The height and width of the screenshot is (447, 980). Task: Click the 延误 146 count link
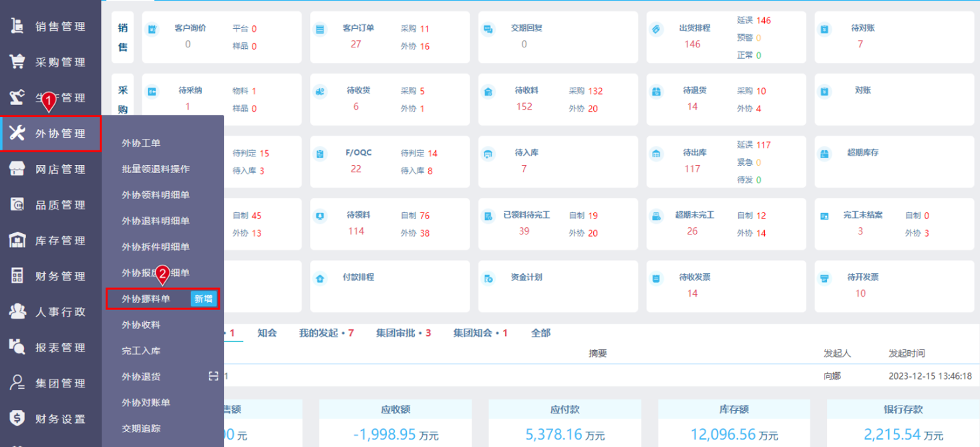coord(754,20)
